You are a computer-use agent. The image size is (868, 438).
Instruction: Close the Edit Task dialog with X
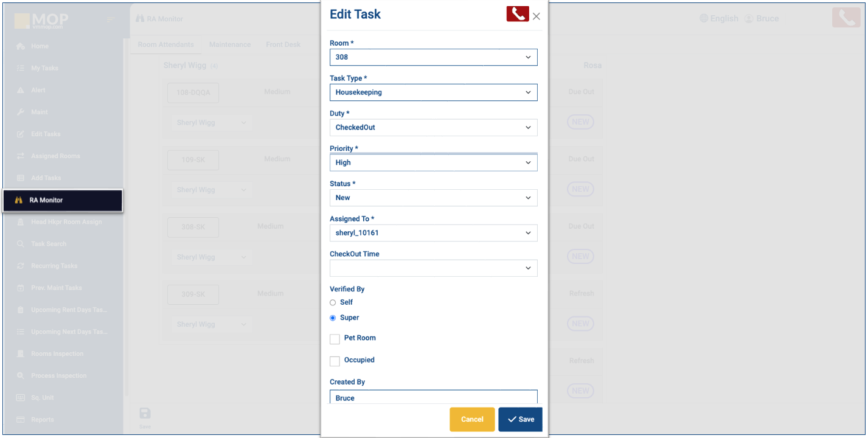tap(536, 16)
